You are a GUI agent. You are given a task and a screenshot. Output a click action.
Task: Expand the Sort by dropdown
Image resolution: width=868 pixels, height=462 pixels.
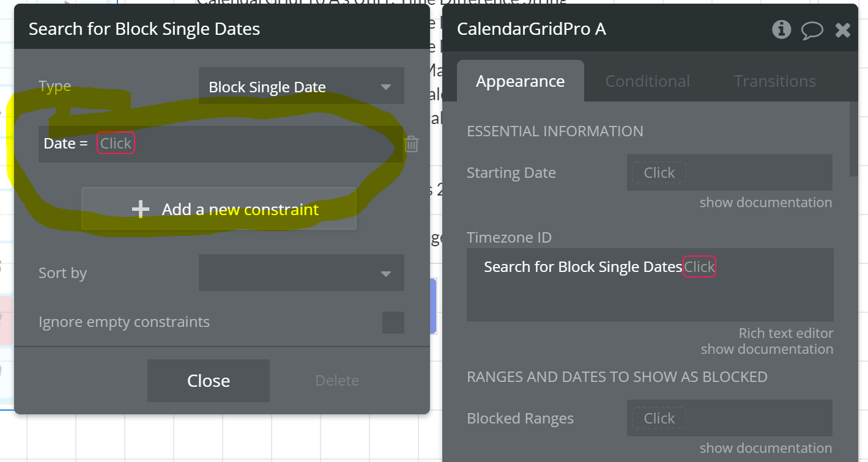(301, 273)
